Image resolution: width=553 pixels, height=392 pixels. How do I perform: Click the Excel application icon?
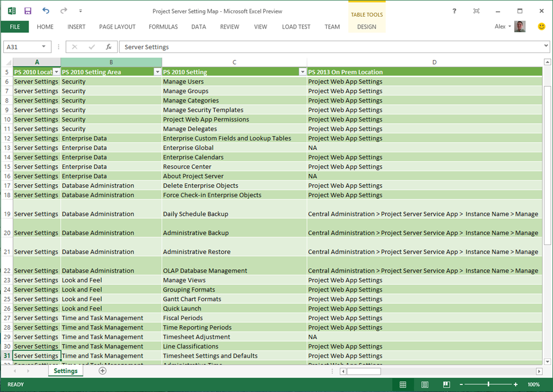12,11
